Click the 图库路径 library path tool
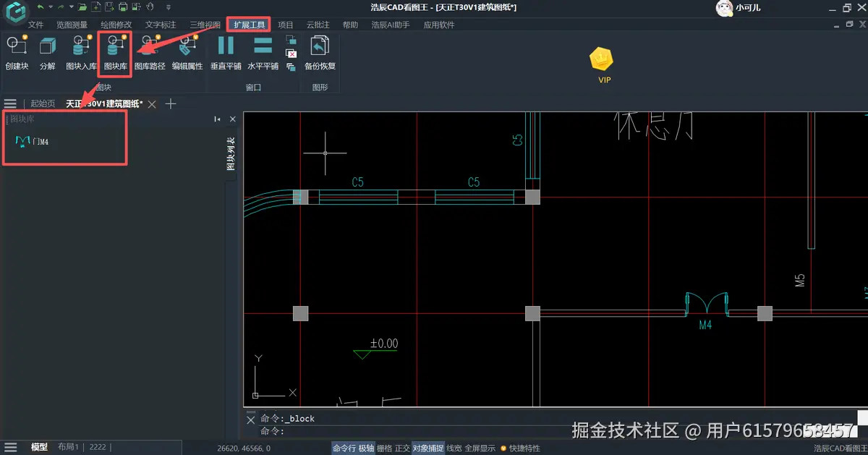Screen dimensions: 868x455 (150, 54)
